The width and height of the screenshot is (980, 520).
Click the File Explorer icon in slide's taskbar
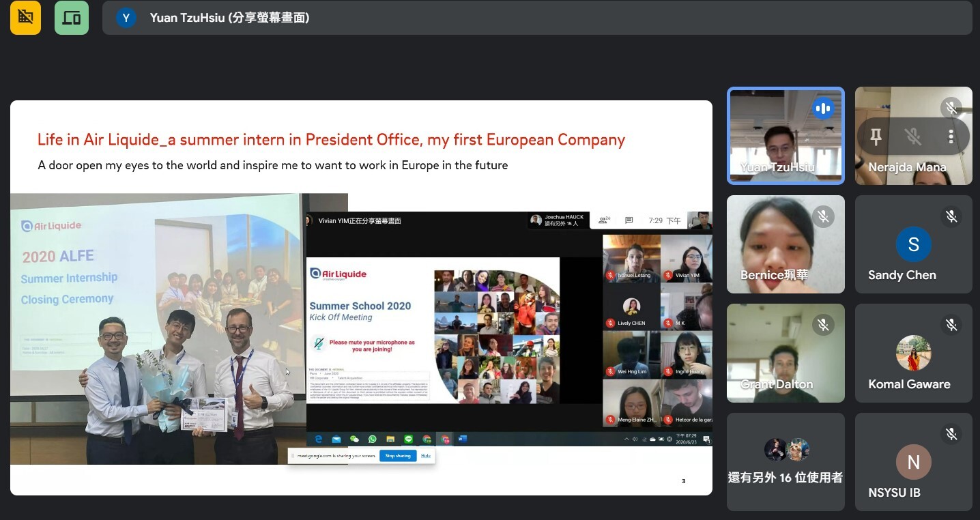pyautogui.click(x=390, y=439)
